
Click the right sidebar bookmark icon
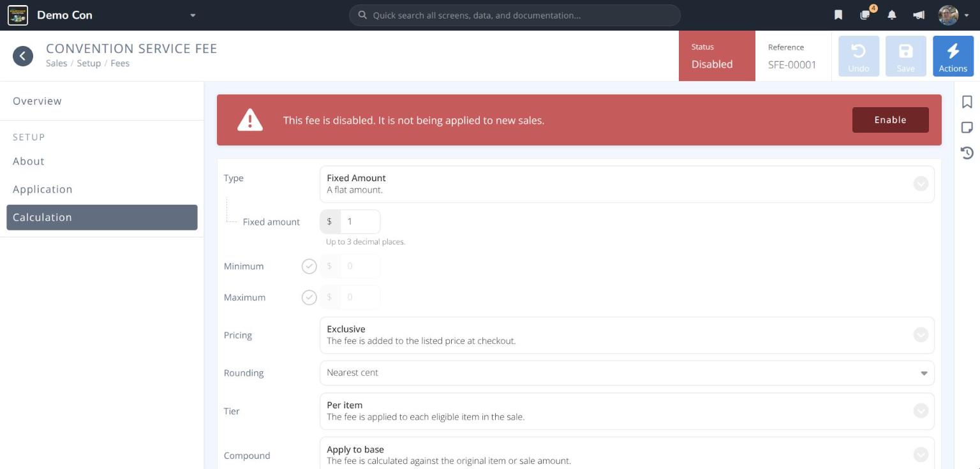(x=967, y=102)
